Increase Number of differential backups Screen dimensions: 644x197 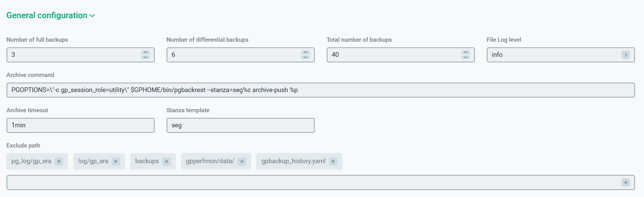(306, 52)
